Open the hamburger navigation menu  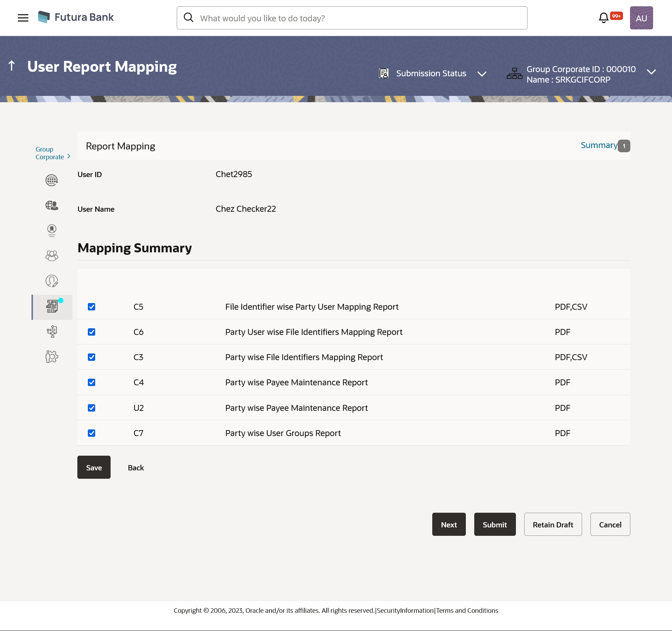pos(23,18)
